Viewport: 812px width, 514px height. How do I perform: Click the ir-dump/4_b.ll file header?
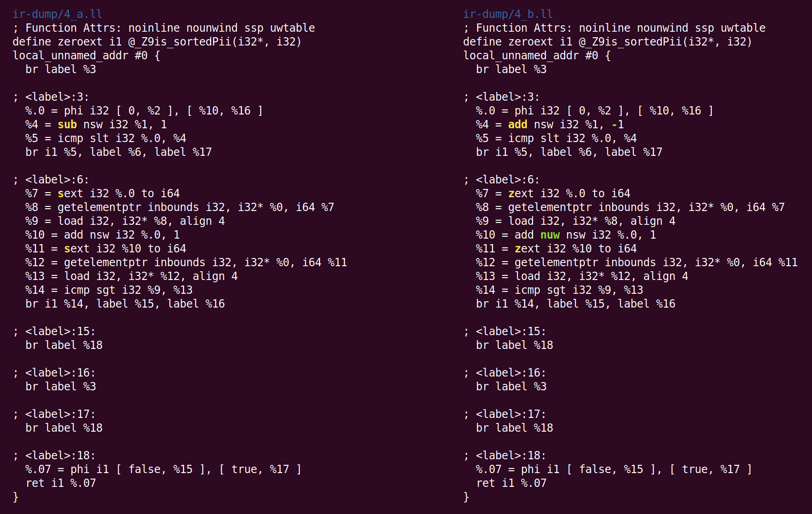pyautogui.click(x=508, y=14)
